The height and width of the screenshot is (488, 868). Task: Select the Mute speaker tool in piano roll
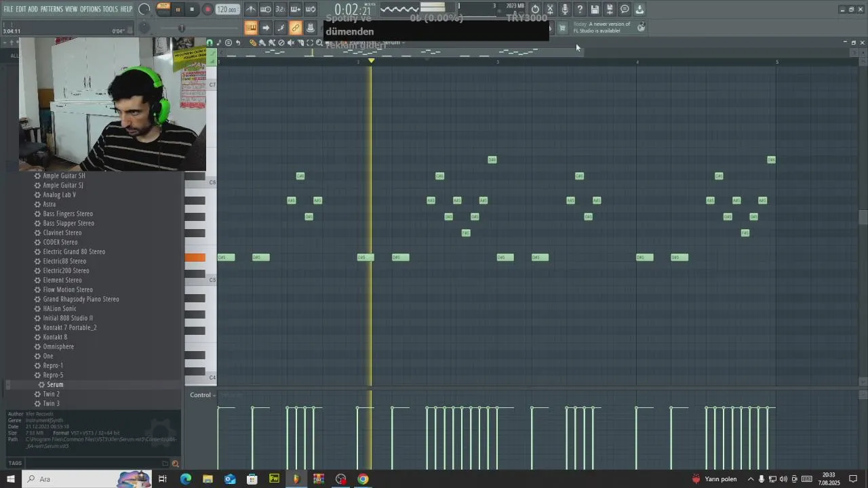pos(291,43)
